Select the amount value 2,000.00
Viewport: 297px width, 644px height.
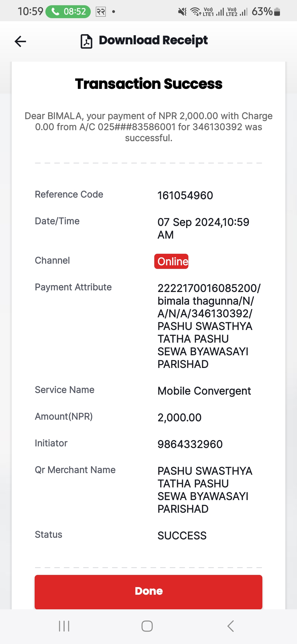click(x=179, y=417)
